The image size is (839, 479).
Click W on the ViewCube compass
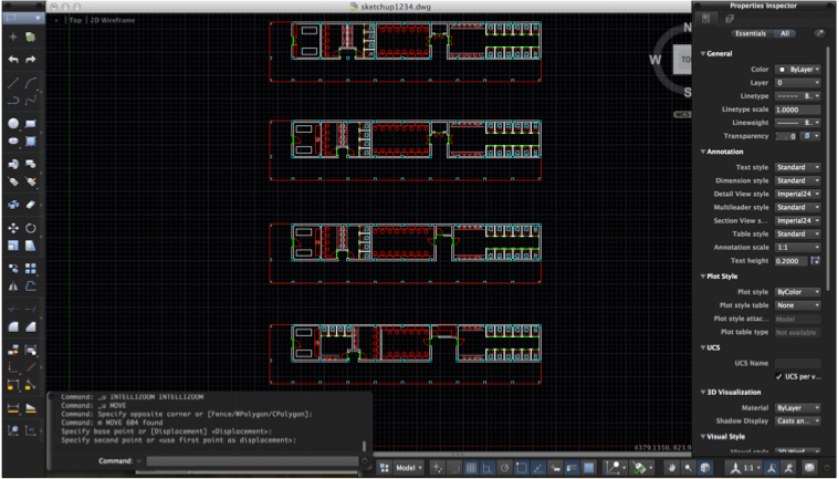[x=655, y=59]
